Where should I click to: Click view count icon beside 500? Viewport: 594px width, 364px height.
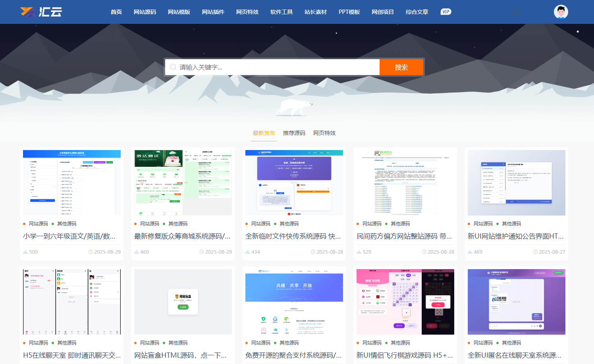pos(25,252)
